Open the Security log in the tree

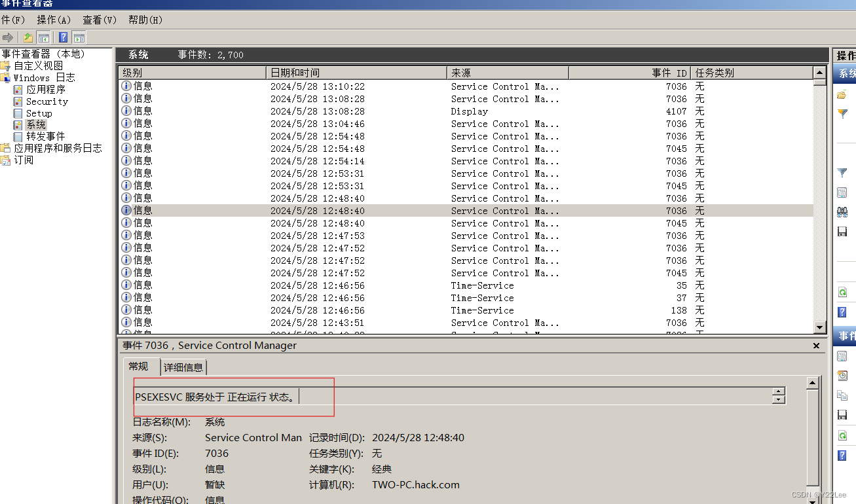coord(47,101)
